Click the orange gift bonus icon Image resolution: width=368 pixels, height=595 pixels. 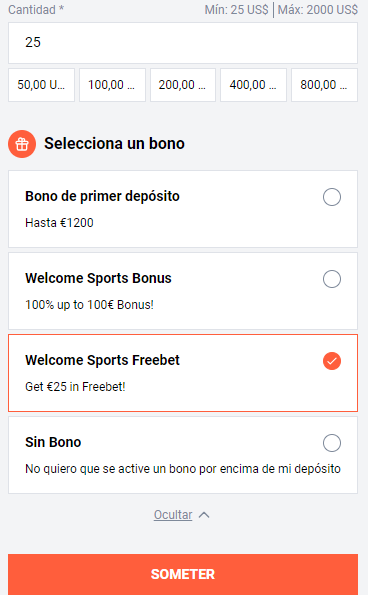coord(22,144)
